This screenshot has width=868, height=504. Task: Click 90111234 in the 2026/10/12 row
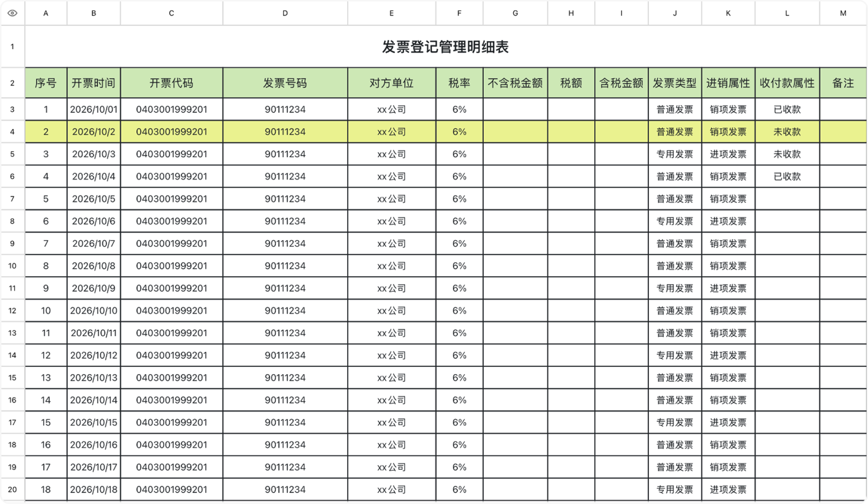[285, 355]
